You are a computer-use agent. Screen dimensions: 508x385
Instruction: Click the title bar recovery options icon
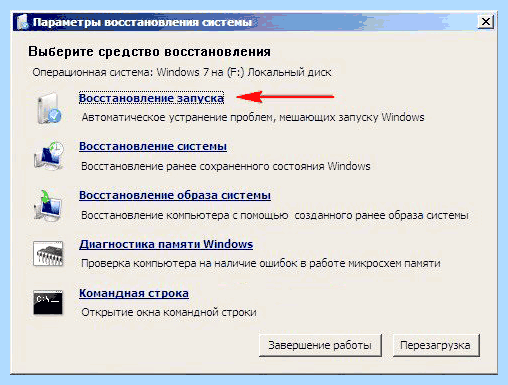tap(23, 22)
